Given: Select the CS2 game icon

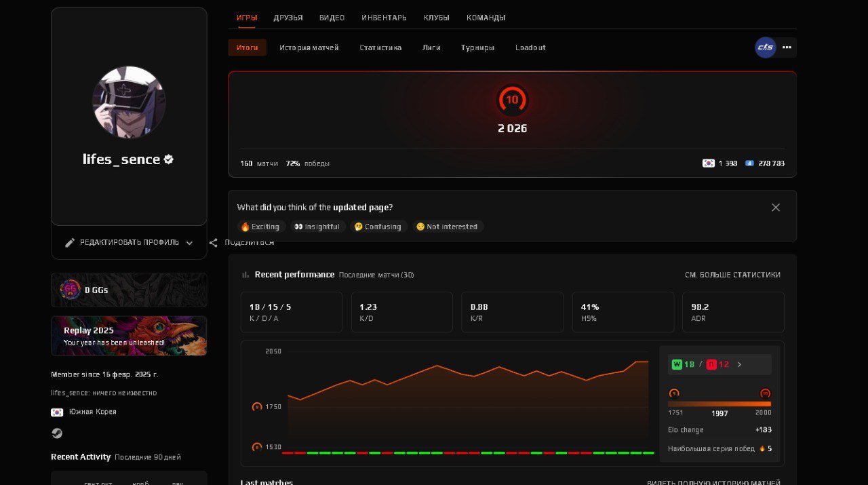Looking at the screenshot, I should coord(765,47).
